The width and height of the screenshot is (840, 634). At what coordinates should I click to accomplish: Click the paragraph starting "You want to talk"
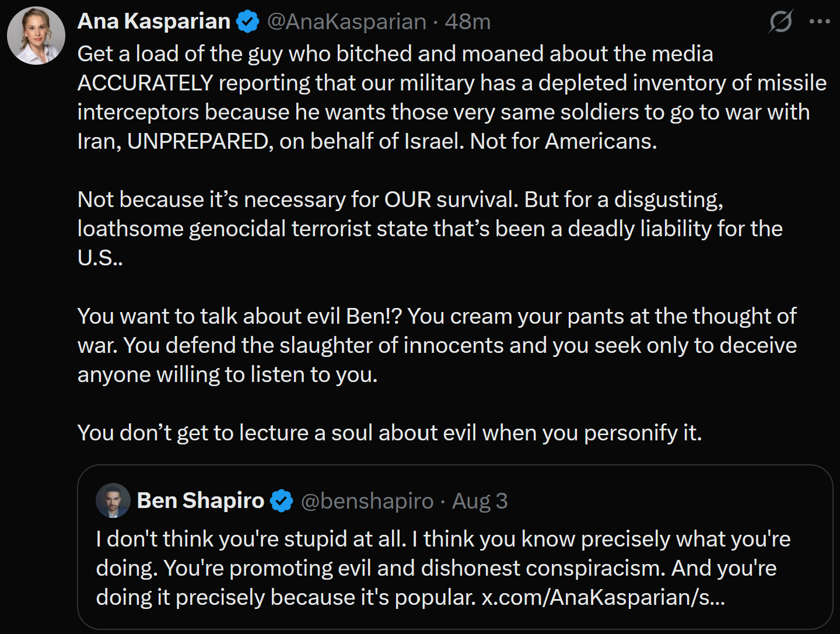click(x=437, y=345)
